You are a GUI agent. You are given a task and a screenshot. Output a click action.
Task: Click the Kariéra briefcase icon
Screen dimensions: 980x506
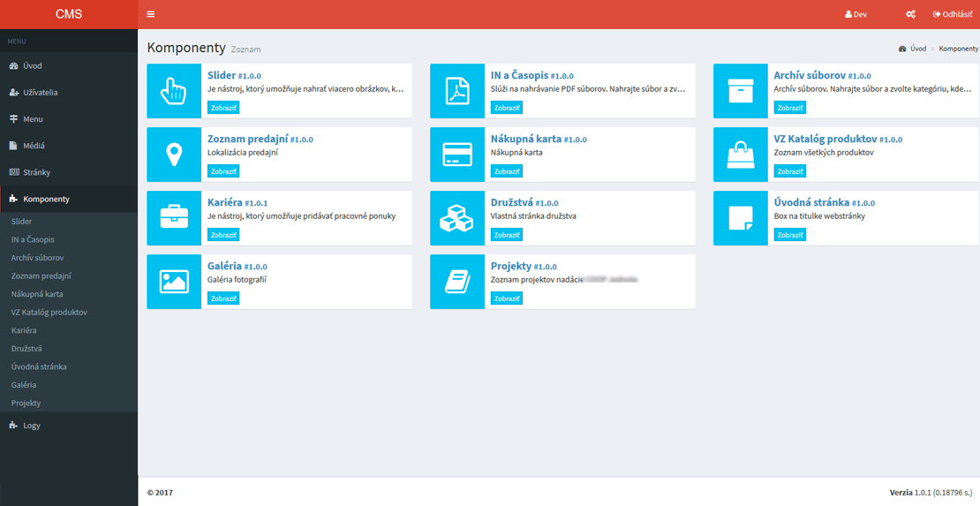174,217
